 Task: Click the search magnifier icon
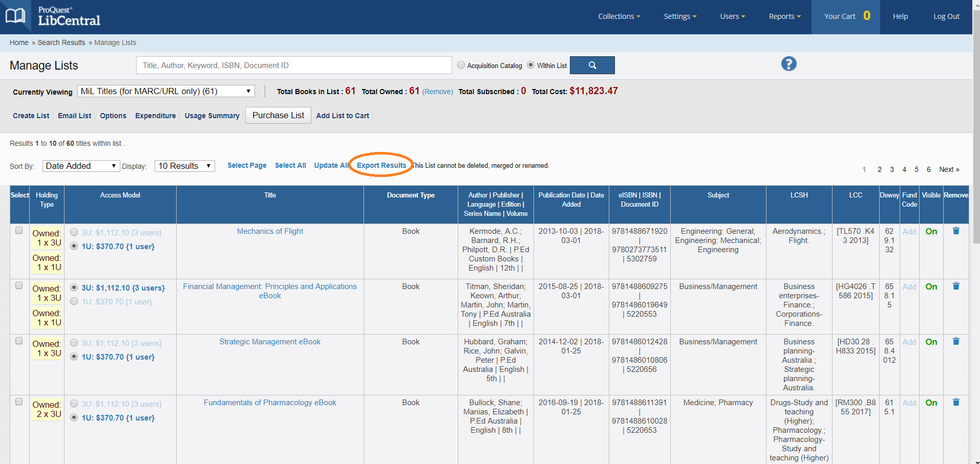[592, 65]
